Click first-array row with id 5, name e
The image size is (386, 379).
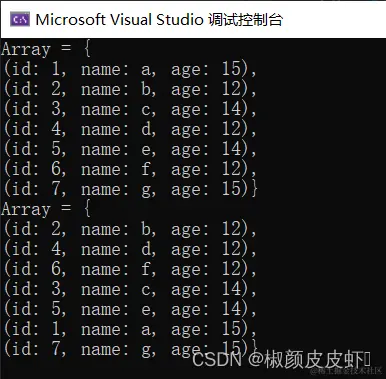click(x=130, y=149)
